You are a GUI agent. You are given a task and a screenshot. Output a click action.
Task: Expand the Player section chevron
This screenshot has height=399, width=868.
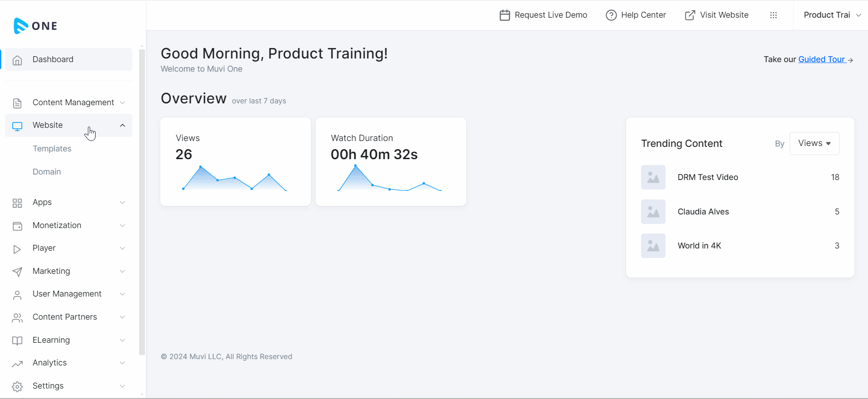coord(122,248)
